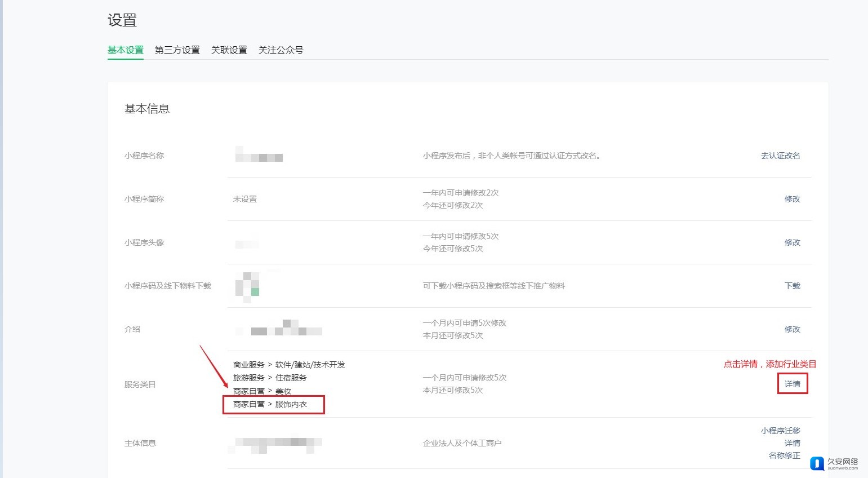Select the 关联设置 tab
Viewport: 868px width, 478px height.
click(229, 50)
